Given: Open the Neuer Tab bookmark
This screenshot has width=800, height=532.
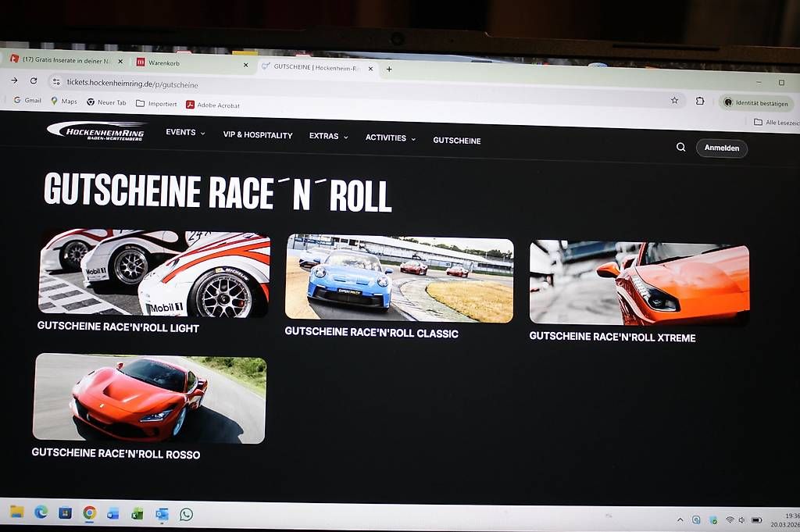Looking at the screenshot, I should pyautogui.click(x=106, y=102).
